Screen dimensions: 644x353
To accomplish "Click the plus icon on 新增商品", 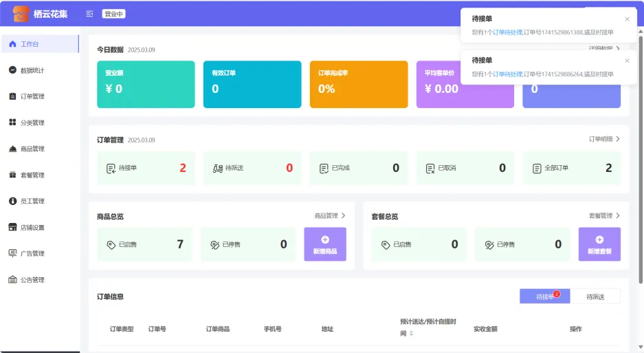I will pyautogui.click(x=325, y=239).
